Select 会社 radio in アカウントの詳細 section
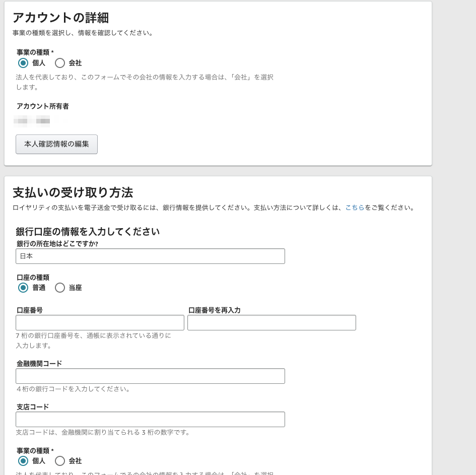The image size is (476, 475). (x=60, y=63)
